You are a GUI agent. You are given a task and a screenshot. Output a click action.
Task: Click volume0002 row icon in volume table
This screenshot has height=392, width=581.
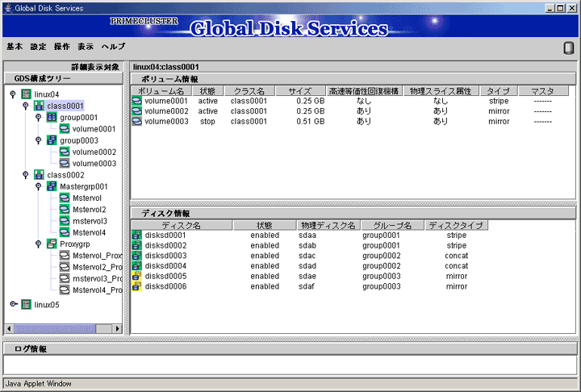click(x=136, y=111)
